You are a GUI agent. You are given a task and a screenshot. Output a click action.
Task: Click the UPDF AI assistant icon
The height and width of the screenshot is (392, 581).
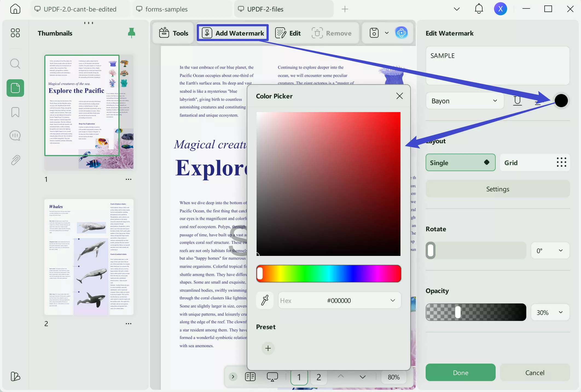coord(401,33)
